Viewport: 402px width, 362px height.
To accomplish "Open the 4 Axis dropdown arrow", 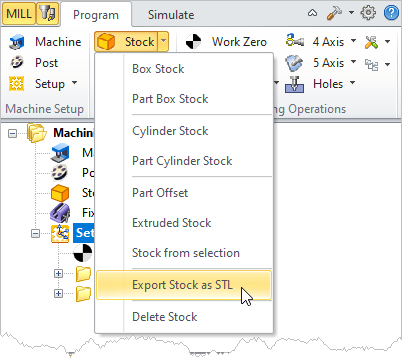I will point(353,41).
